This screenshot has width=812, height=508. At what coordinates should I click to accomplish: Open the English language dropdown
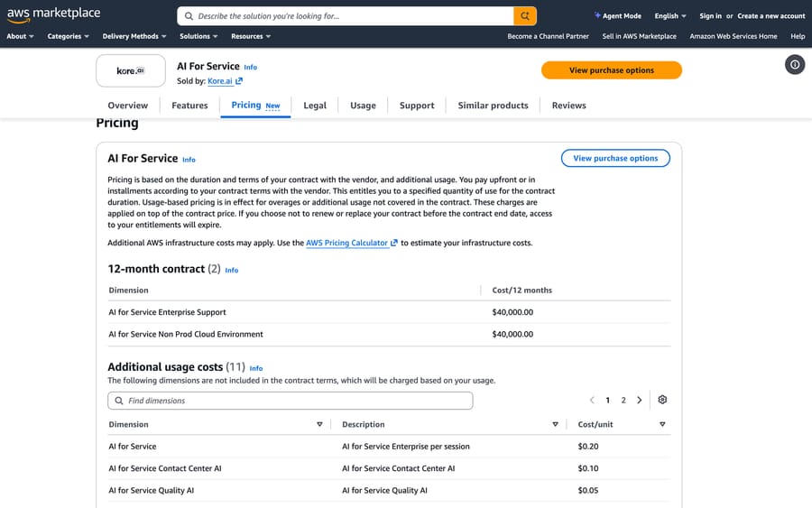tap(670, 16)
